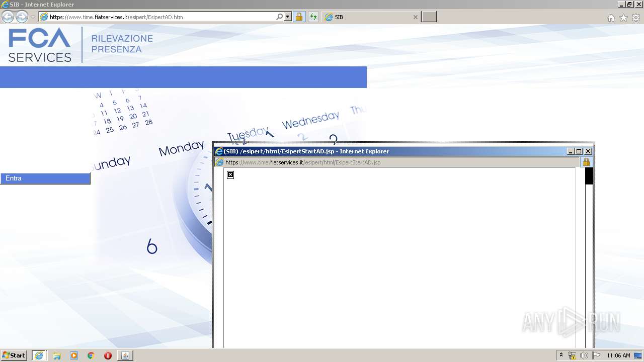Select the SIB browser tab
Screen dimensions: 644x362
[371, 17]
